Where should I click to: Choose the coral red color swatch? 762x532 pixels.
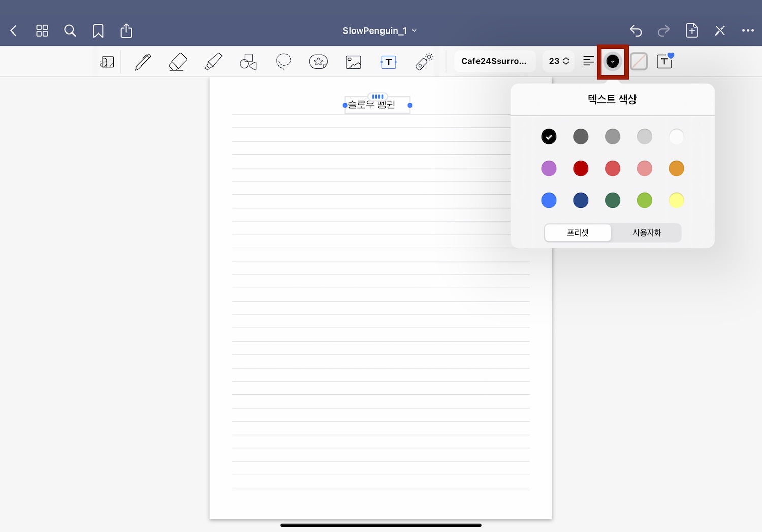click(x=613, y=169)
